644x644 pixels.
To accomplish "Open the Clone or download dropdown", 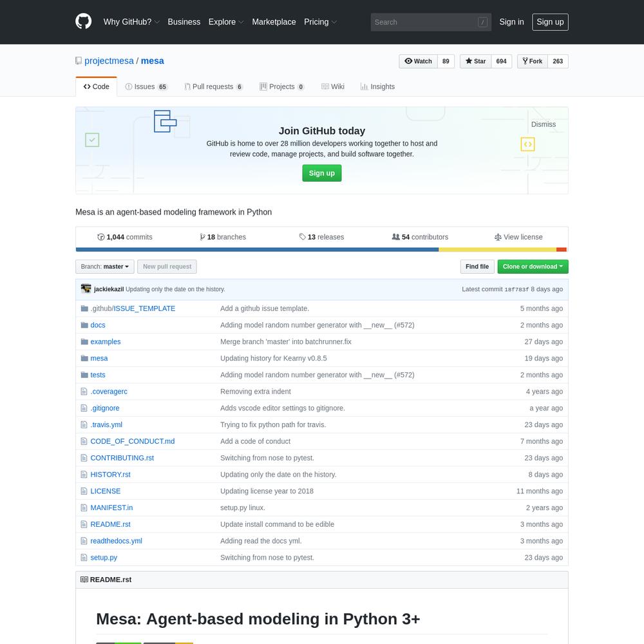I will click(x=533, y=267).
